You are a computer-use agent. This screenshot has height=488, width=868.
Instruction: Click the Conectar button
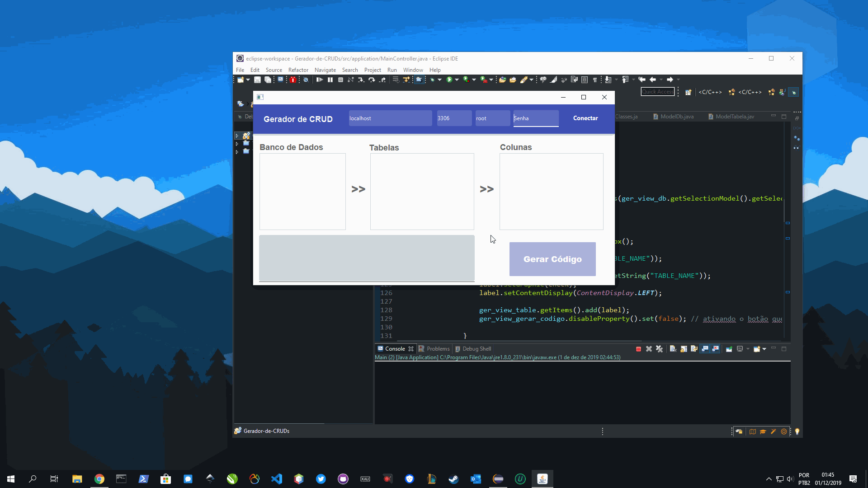pyautogui.click(x=585, y=118)
